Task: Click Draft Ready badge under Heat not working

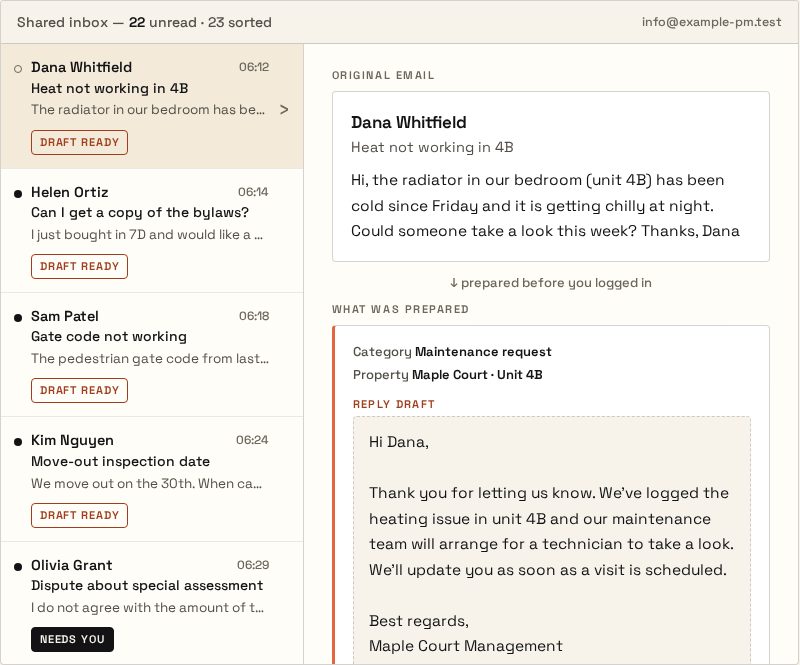Action: [x=79, y=142]
